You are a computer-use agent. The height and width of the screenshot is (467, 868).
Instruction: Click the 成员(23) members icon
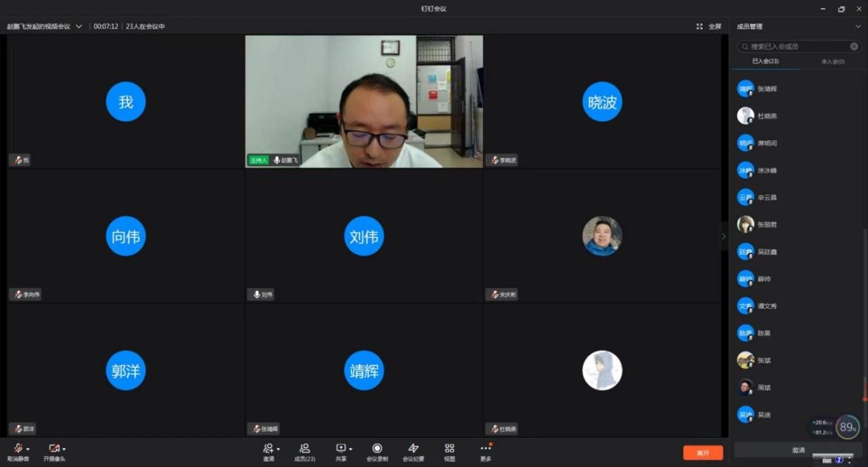pyautogui.click(x=304, y=449)
